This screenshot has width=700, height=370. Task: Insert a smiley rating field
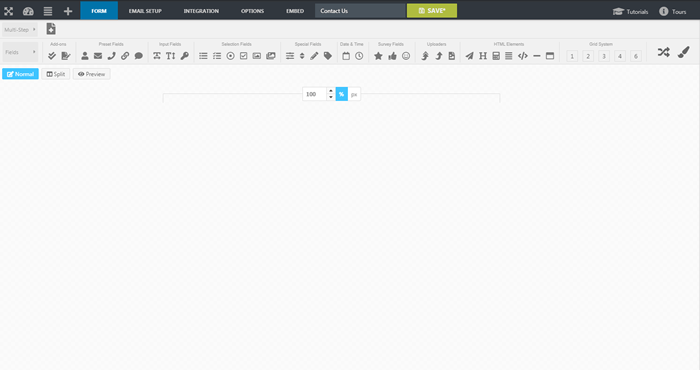coord(406,56)
